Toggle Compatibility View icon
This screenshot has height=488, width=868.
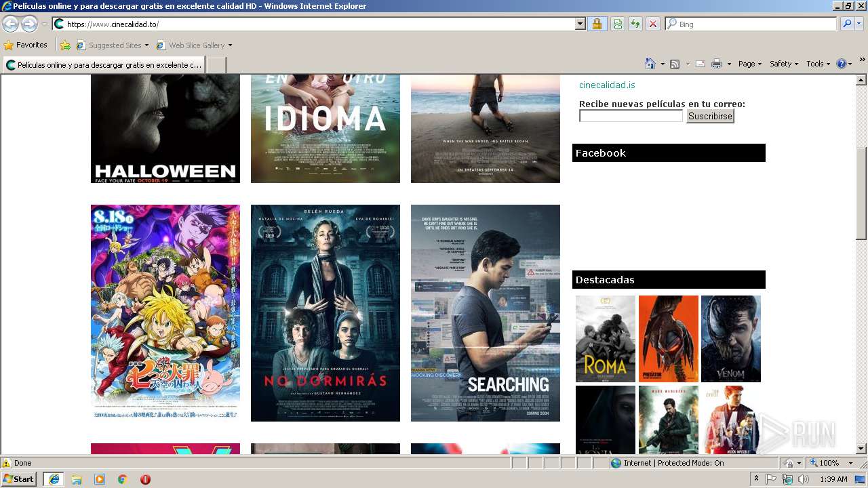pos(618,24)
